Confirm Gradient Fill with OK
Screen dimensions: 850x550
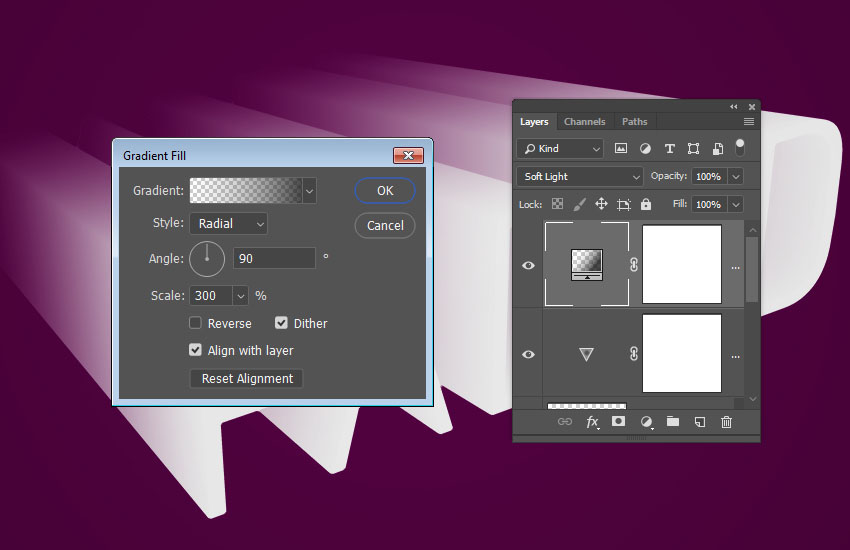[385, 191]
